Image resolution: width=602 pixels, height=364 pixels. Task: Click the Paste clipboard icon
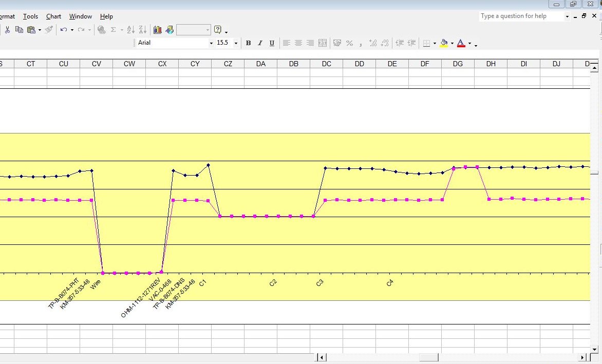coord(31,30)
